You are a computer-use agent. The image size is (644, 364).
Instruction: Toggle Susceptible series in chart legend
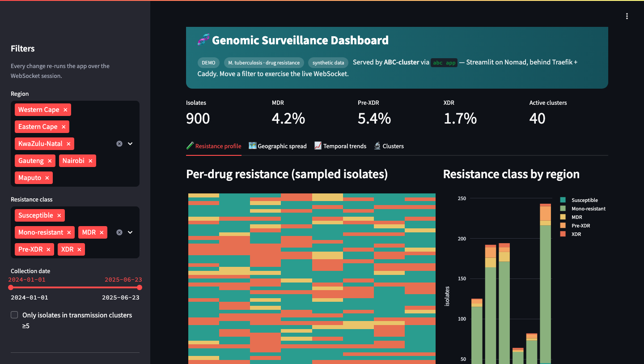tap(579, 200)
